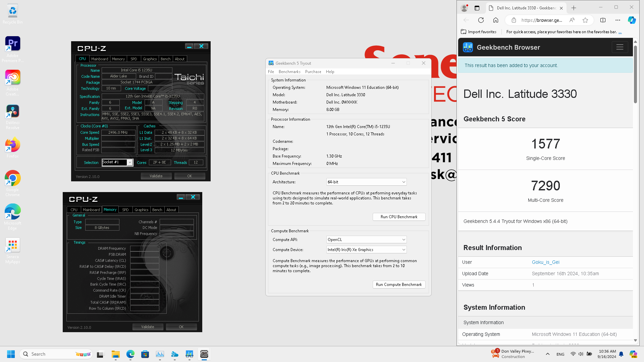The width and height of the screenshot is (644, 362).
Task: View site information lock icon
Action: [514, 20]
